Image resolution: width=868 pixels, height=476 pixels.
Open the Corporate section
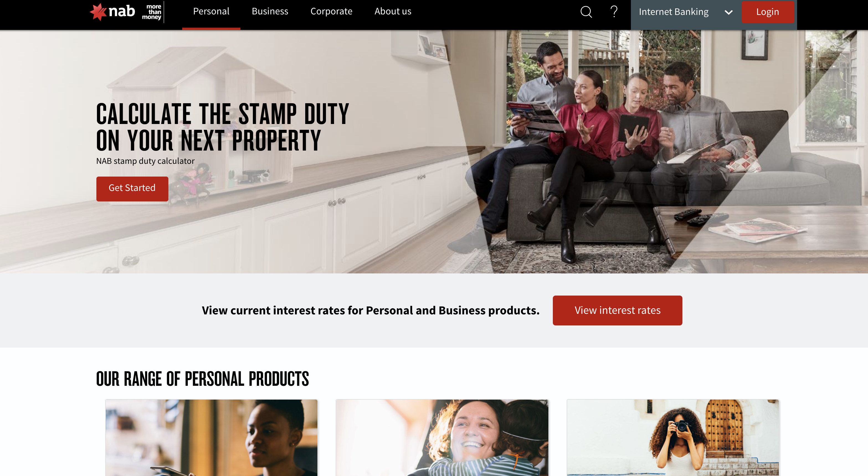[331, 11]
